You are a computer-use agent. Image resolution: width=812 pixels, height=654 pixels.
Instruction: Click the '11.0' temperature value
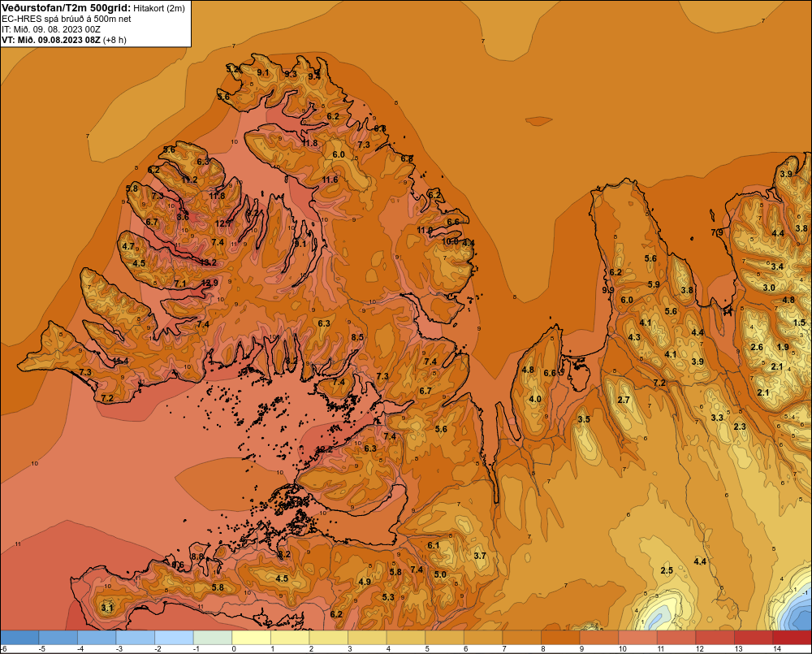[x=425, y=230]
